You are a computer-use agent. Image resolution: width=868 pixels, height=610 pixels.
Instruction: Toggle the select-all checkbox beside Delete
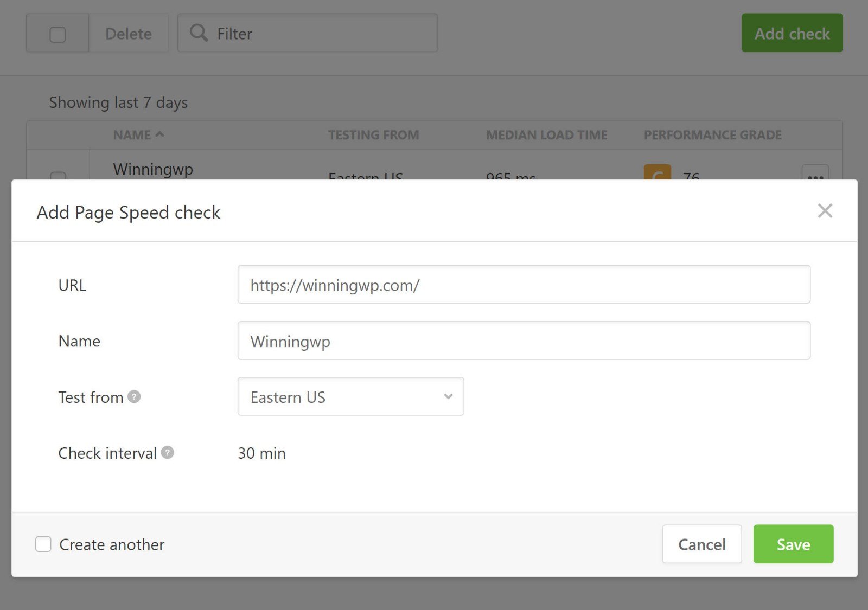click(x=58, y=34)
